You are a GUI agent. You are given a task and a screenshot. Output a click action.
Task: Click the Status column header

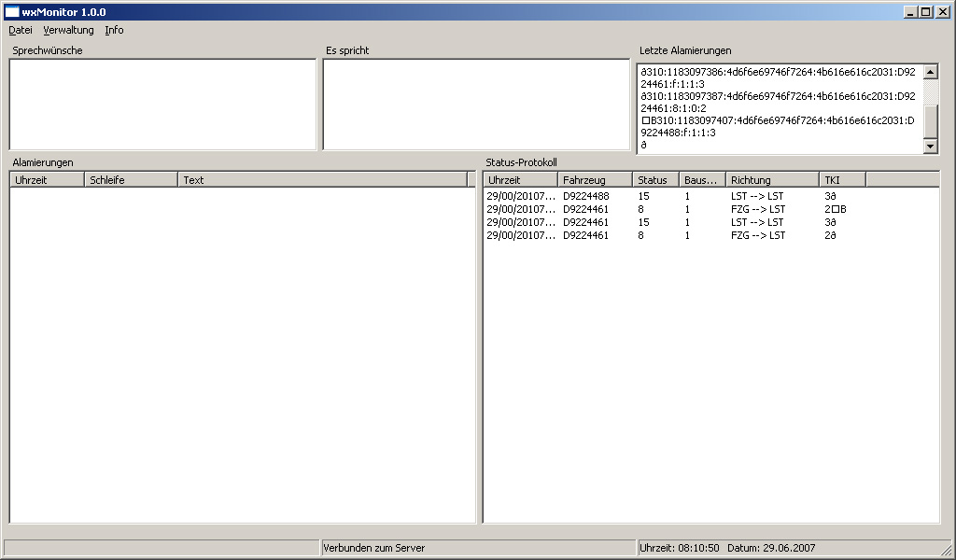(655, 180)
